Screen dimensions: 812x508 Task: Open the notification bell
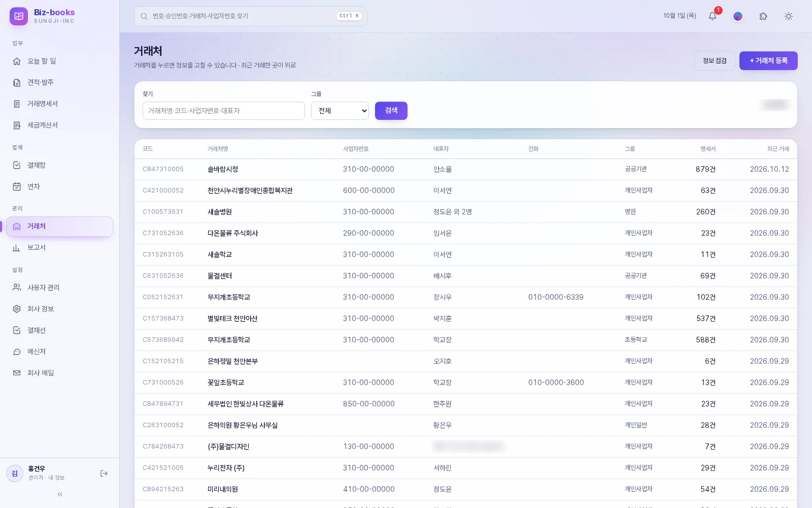tap(713, 16)
